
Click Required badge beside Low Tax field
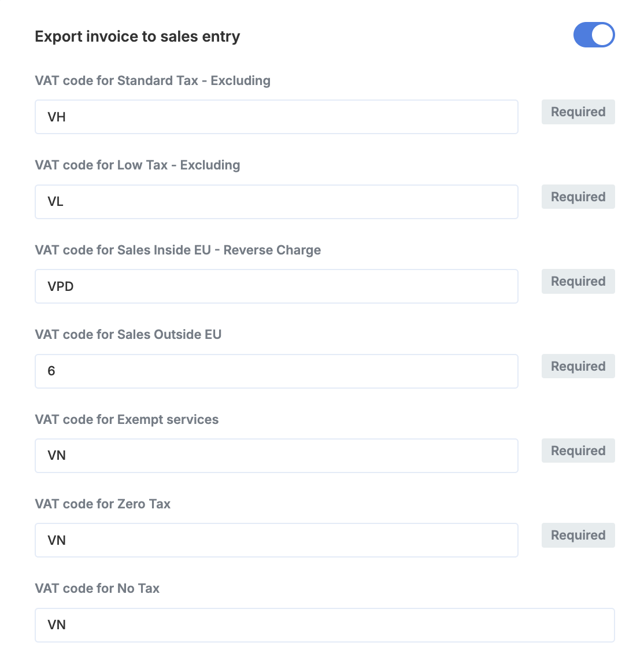(578, 197)
